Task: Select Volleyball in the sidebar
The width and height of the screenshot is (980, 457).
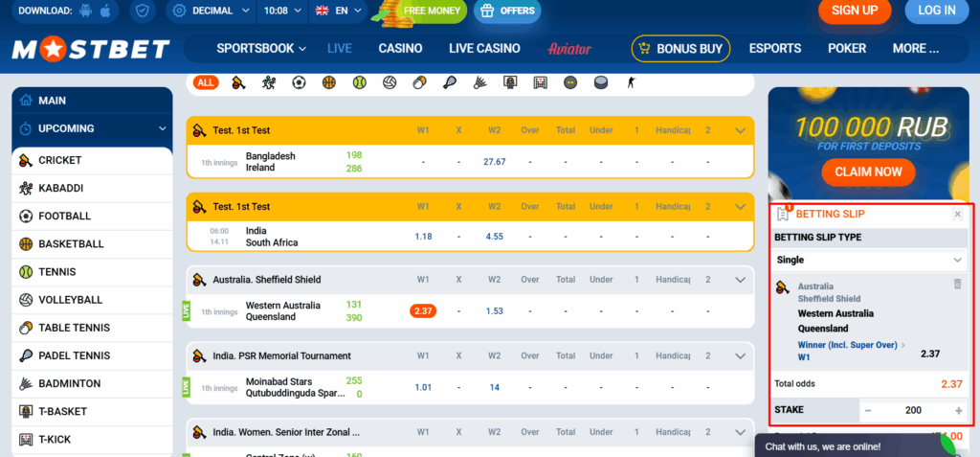Action: pyautogui.click(x=93, y=301)
